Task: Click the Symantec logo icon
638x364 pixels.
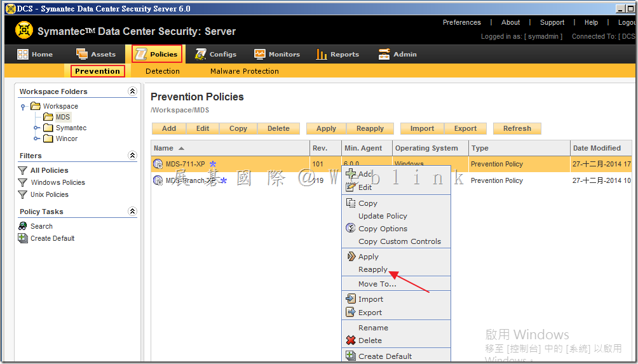Action: 24,30
